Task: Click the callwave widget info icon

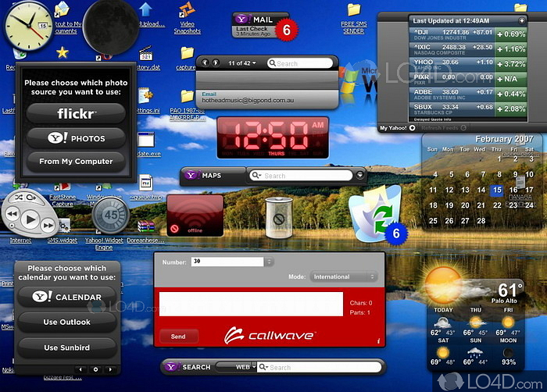Action: [378, 341]
